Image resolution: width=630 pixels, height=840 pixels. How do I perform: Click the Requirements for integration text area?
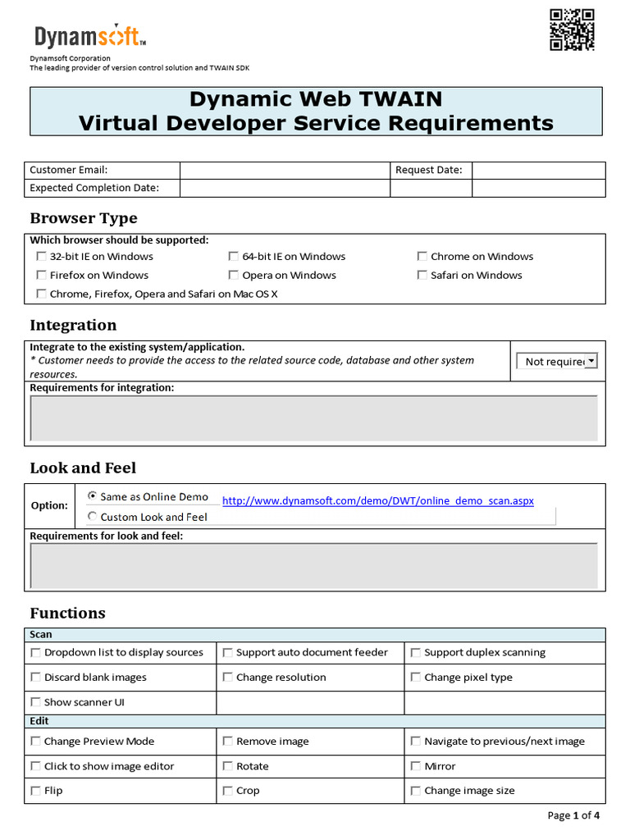(x=314, y=418)
